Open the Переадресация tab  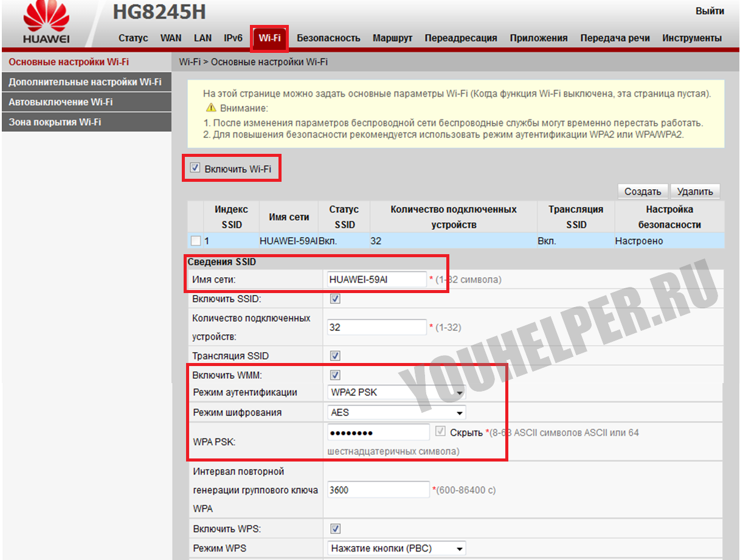pyautogui.click(x=461, y=38)
